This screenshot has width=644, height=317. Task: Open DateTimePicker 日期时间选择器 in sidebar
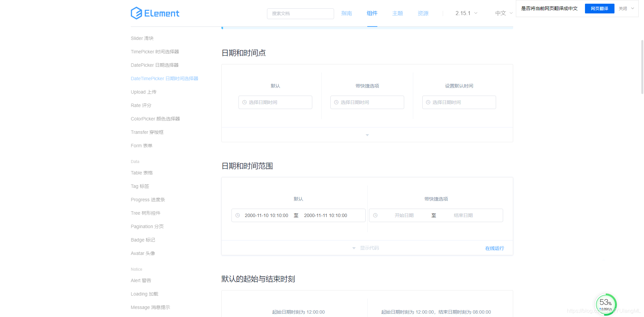click(164, 78)
